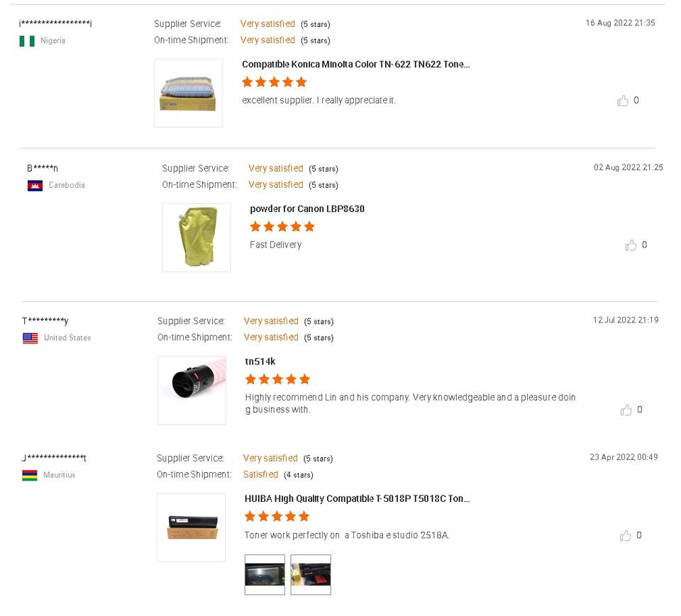
Task: Open Konica Minolta TN-622 toner product thumbnail
Action: 188,94
